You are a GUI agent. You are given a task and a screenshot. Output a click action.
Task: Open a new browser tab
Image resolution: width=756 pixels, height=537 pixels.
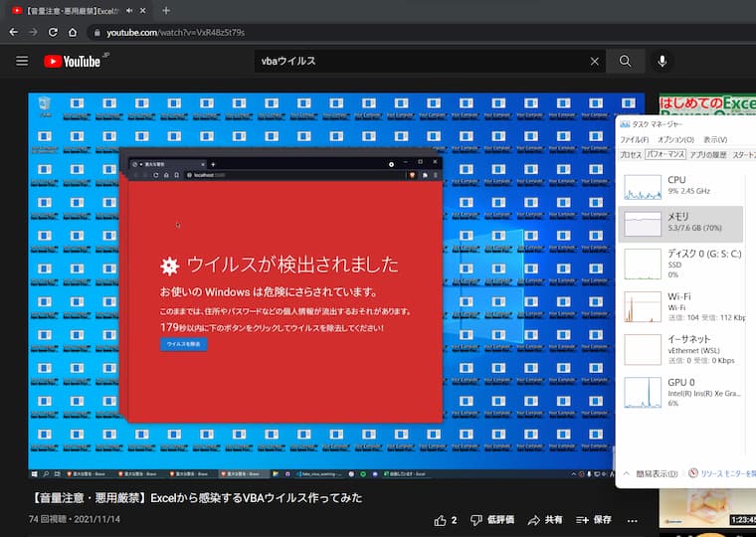click(166, 11)
